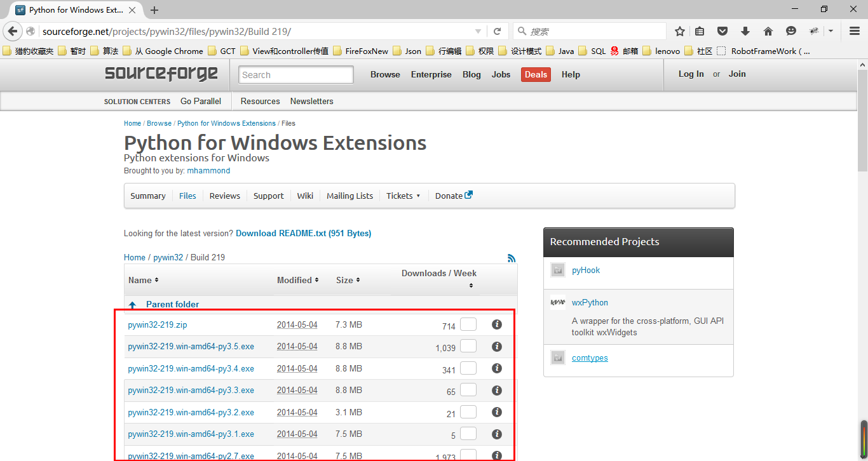The image size is (868, 461).
Task: Show info icon for win-amd64-py3.5.exe
Action: (x=497, y=347)
